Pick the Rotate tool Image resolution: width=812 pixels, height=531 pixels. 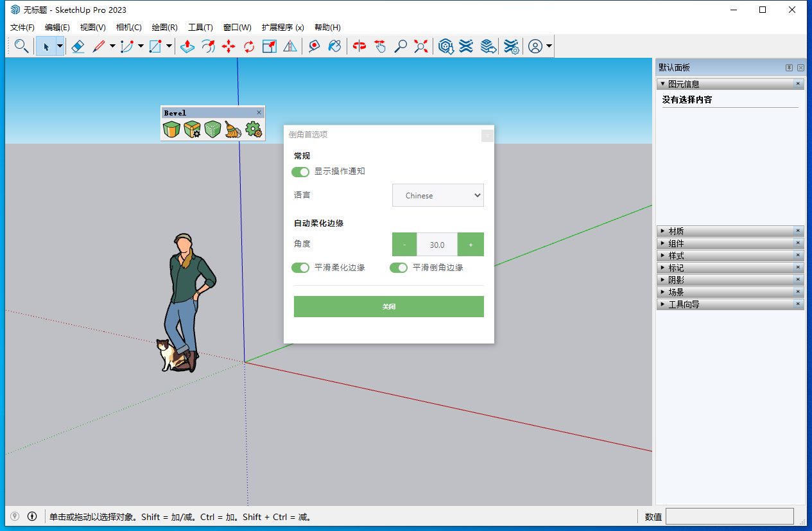coord(249,46)
